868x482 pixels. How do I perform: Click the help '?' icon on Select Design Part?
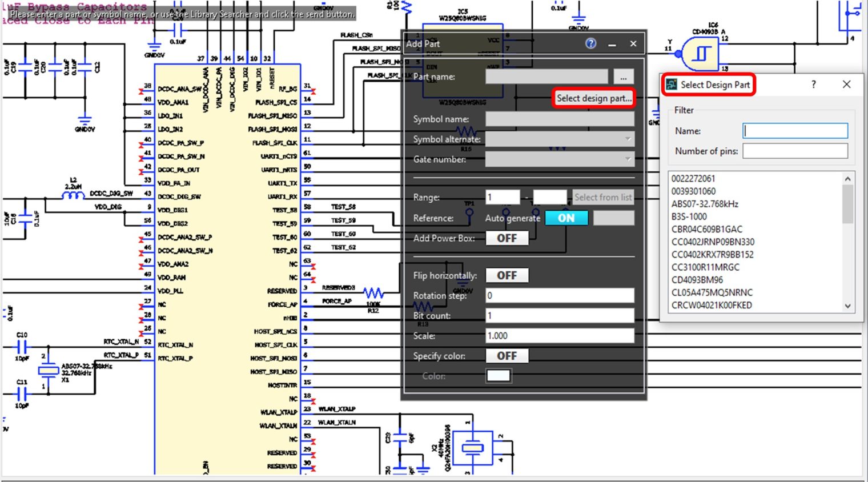pos(813,84)
